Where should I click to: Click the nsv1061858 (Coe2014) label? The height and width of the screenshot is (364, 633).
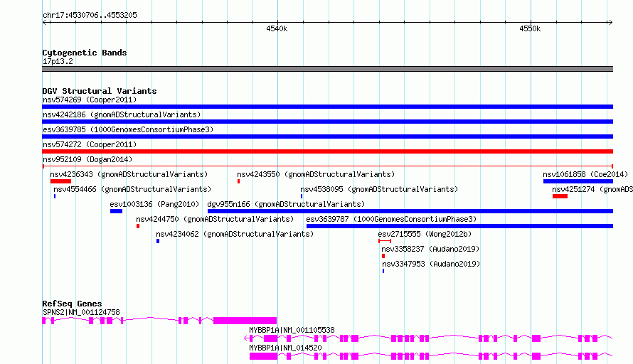585,174
